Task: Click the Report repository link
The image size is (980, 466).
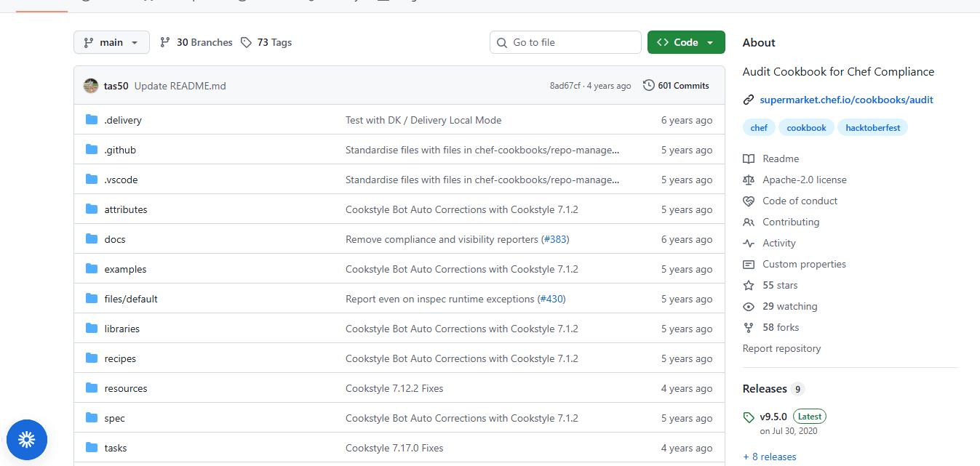Action: click(781, 348)
